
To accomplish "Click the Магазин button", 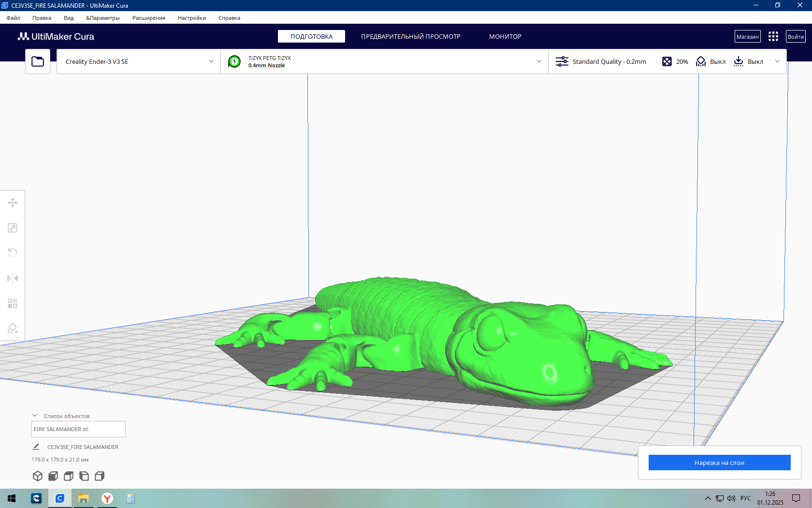I will 747,36.
